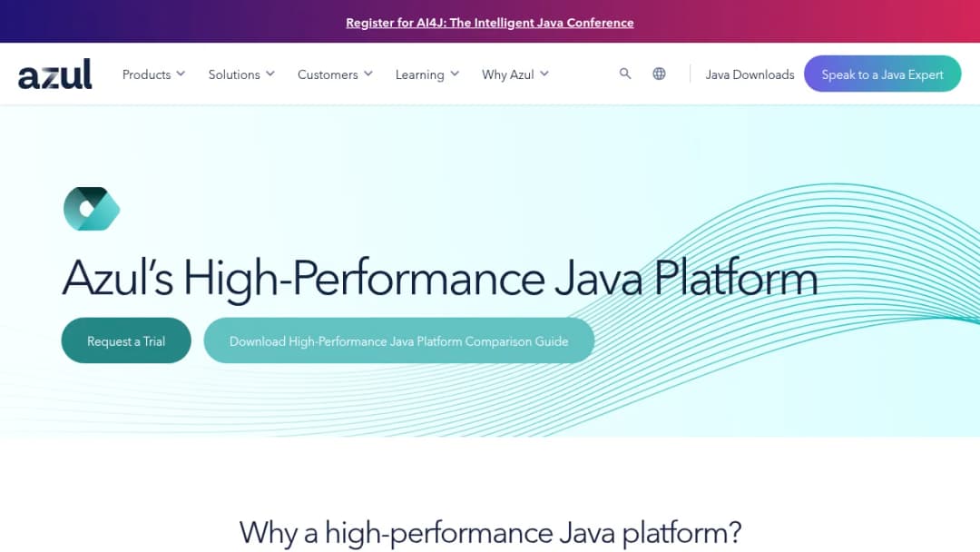Expand the Solutions dropdown arrow
The image size is (980, 552).
(x=270, y=74)
